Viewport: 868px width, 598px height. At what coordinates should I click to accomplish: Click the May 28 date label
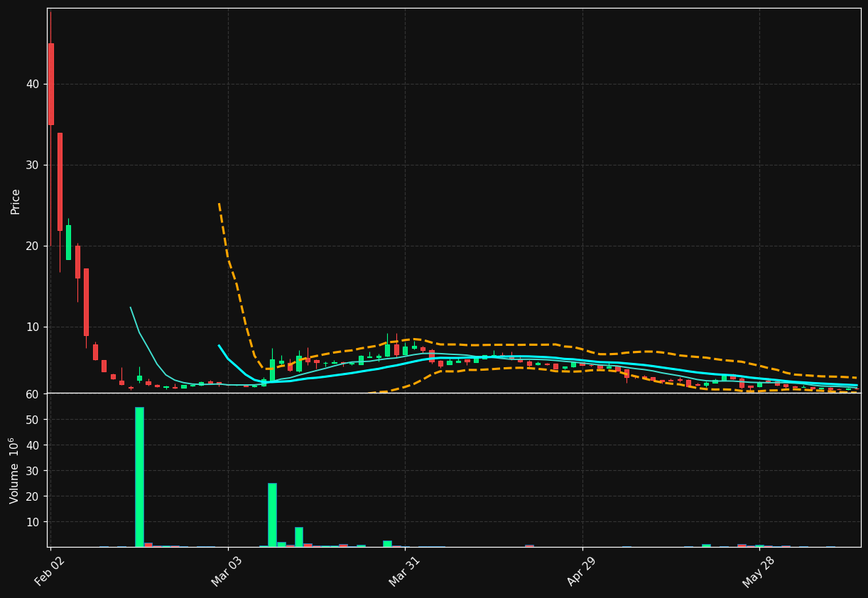tap(758, 571)
